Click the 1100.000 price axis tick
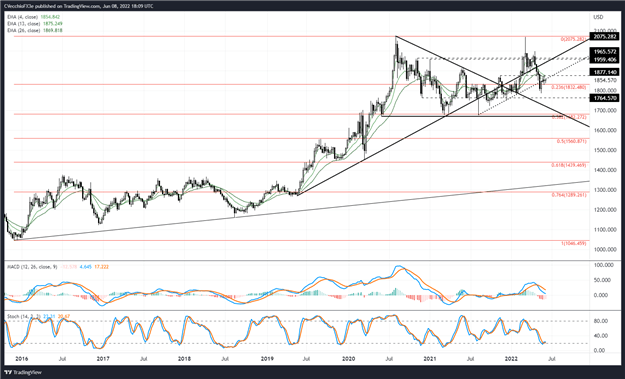Viewport: 625px width, 379px height. pyautogui.click(x=605, y=230)
